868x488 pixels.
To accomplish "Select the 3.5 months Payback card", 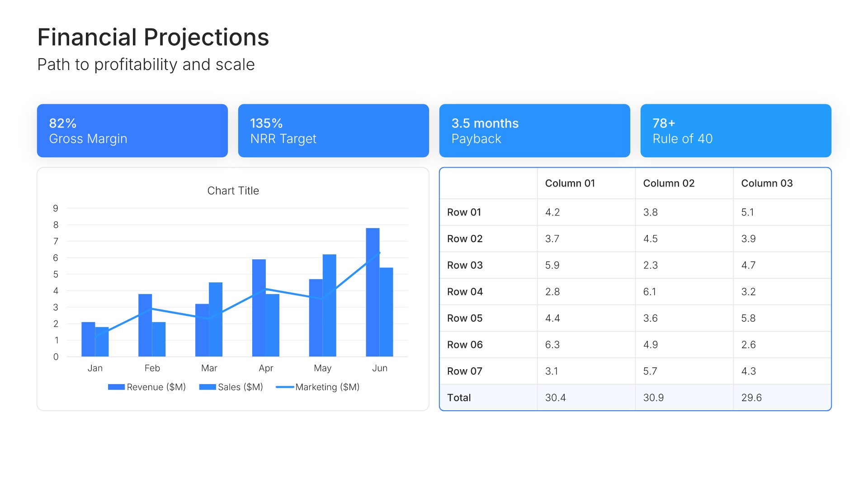I will (534, 131).
